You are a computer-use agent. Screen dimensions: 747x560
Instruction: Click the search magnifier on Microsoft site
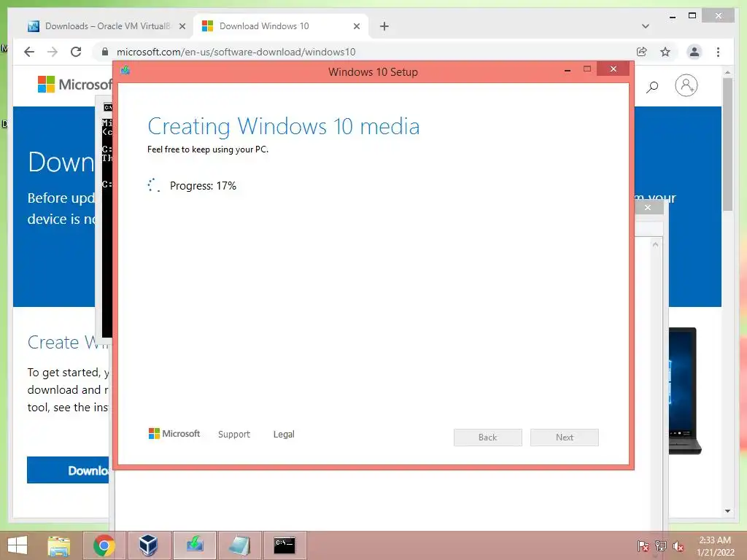click(651, 87)
